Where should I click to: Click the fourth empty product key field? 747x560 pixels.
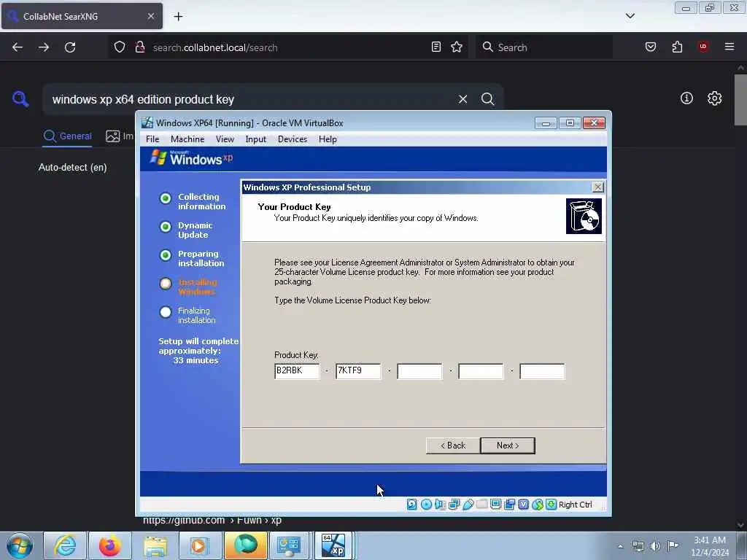(x=481, y=371)
